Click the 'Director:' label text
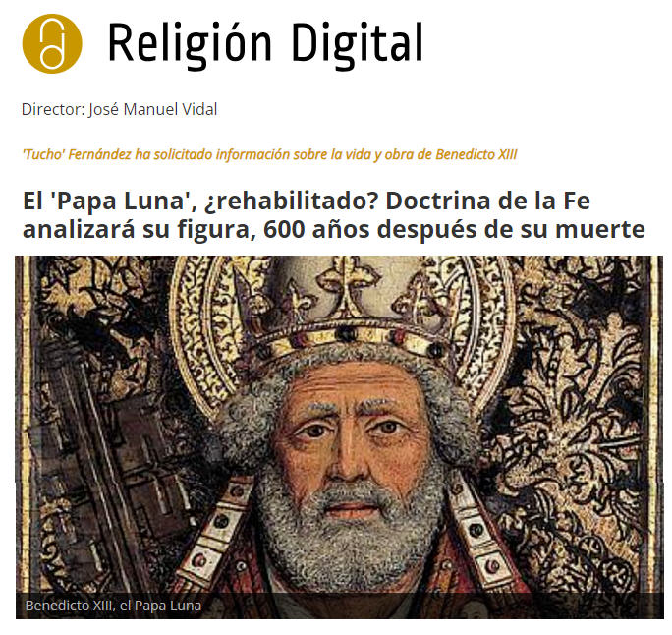The image size is (672, 635). 54,109
